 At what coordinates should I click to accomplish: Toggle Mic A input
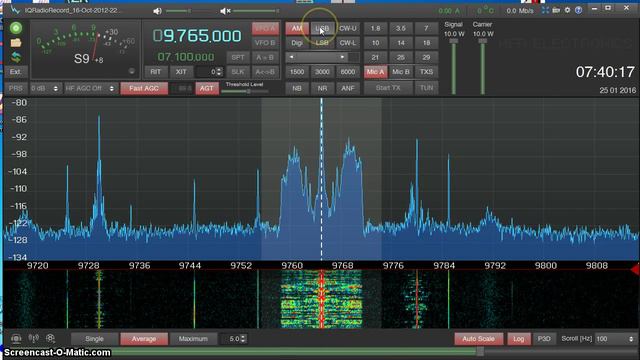375,72
